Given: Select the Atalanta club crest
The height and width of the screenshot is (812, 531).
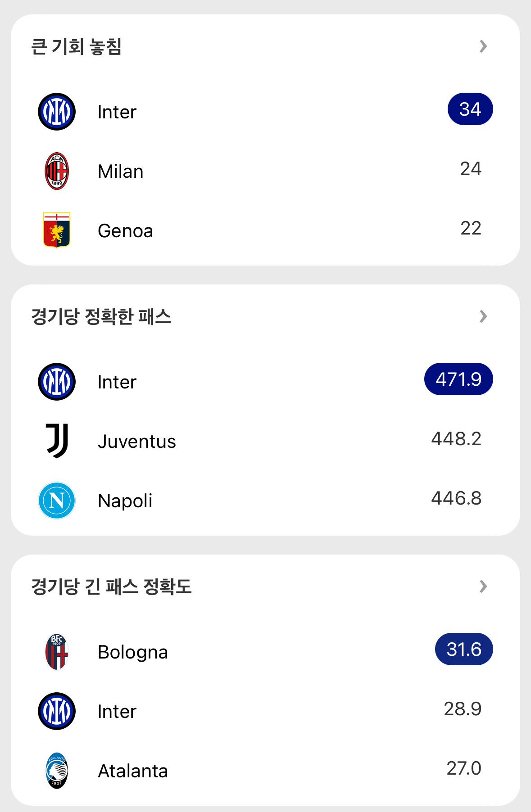Looking at the screenshot, I should [57, 771].
